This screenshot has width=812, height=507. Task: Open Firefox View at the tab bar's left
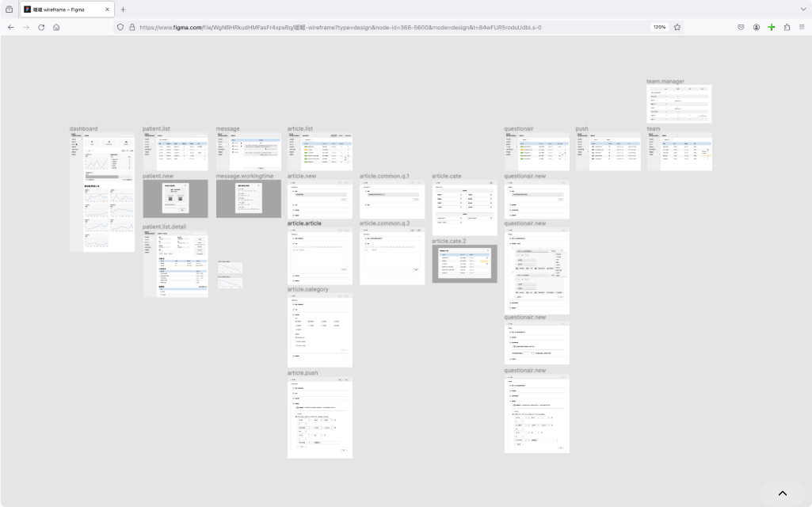[10, 10]
